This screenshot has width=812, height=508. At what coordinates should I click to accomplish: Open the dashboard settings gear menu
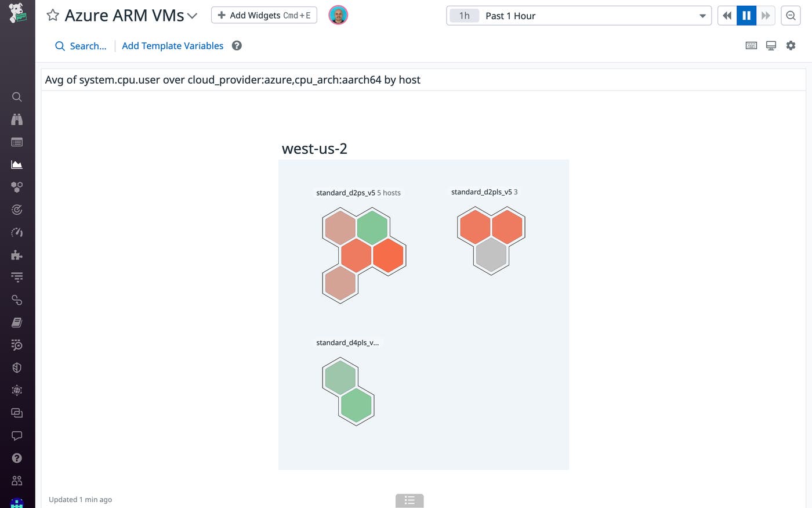coord(791,45)
